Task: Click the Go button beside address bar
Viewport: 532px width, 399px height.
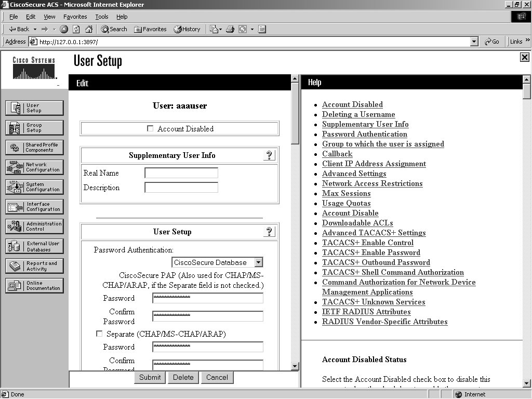Action: tap(491, 42)
